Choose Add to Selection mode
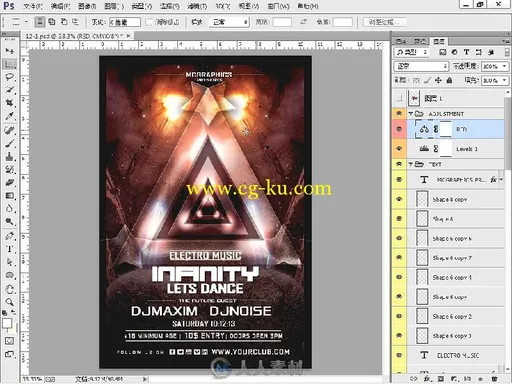This screenshot has height=384, width=512. point(52,22)
